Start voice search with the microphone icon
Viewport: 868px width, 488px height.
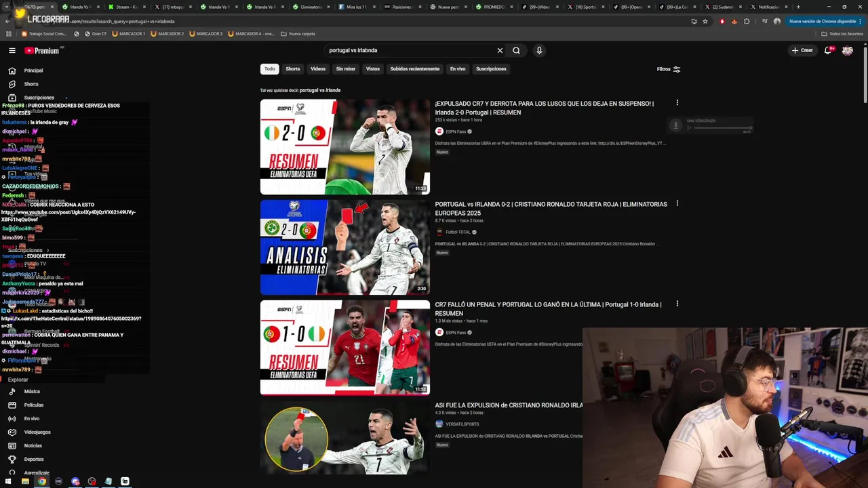(x=539, y=50)
